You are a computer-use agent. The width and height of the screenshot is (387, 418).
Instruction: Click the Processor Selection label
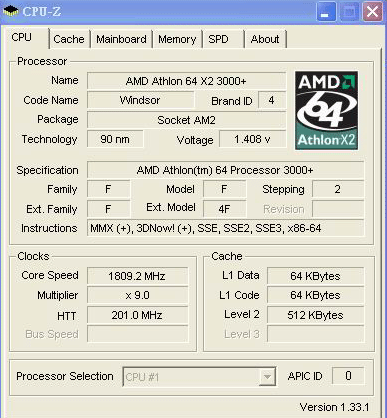click(x=65, y=376)
